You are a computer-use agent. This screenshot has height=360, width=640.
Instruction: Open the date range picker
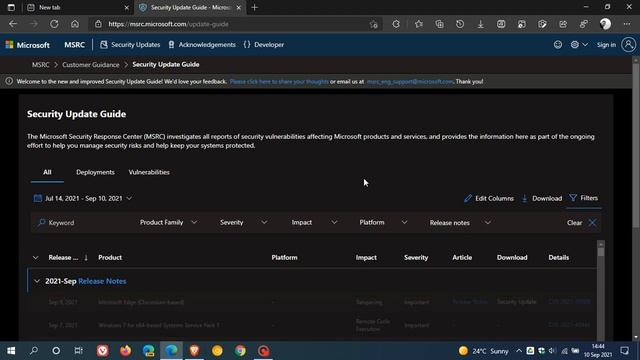click(83, 198)
